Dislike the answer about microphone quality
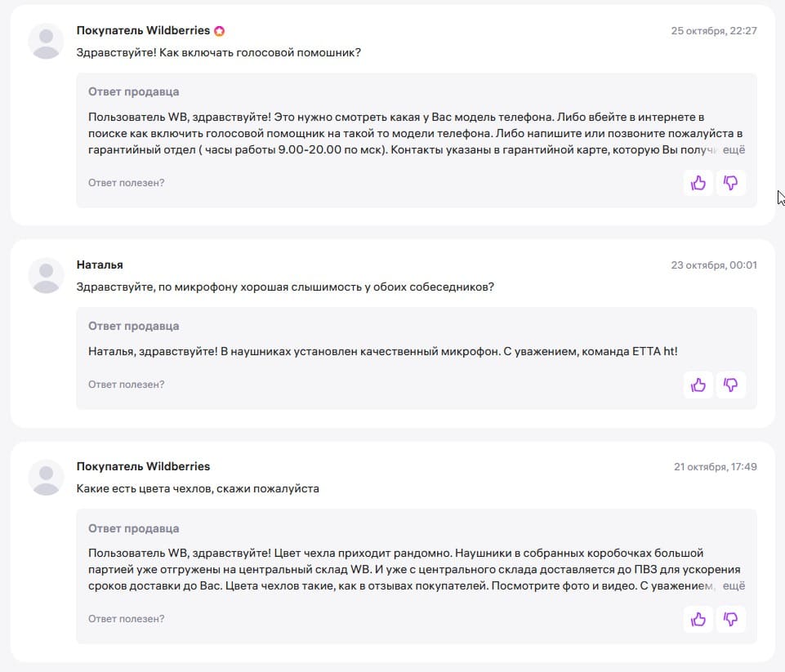Viewport: 785px width, 672px height. click(731, 384)
